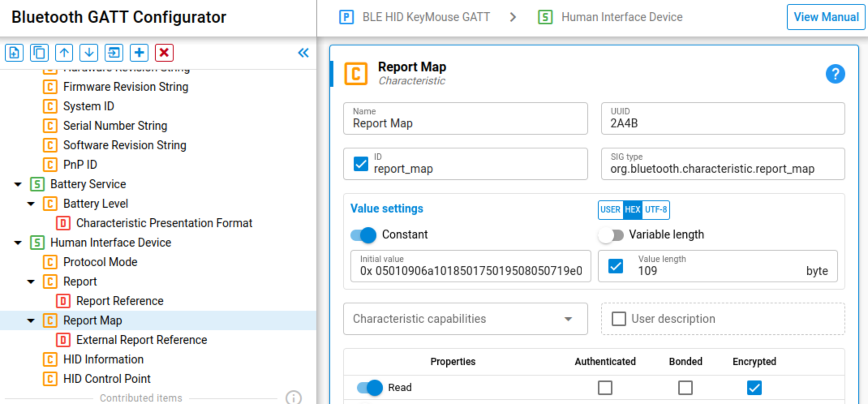Click the Value length field showing 109

click(717, 266)
